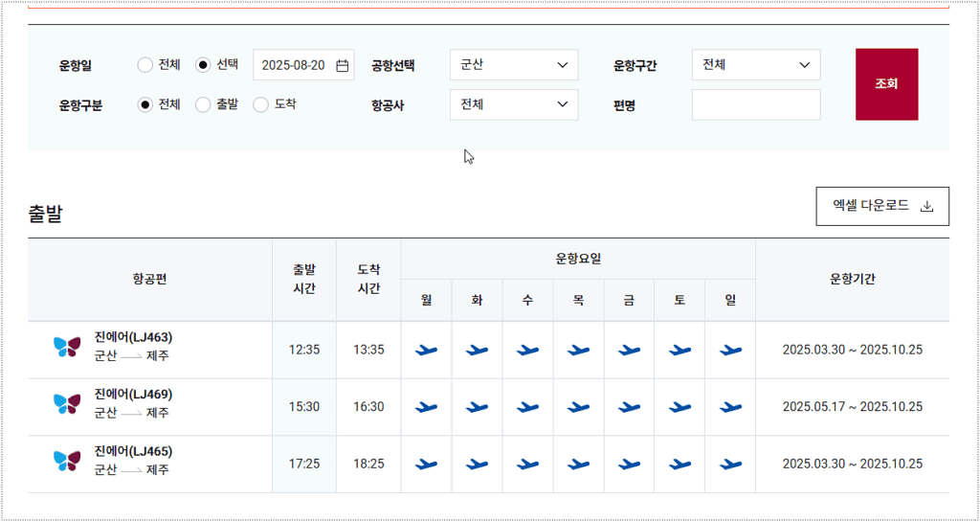Click the 항공편 column header

pos(150,280)
